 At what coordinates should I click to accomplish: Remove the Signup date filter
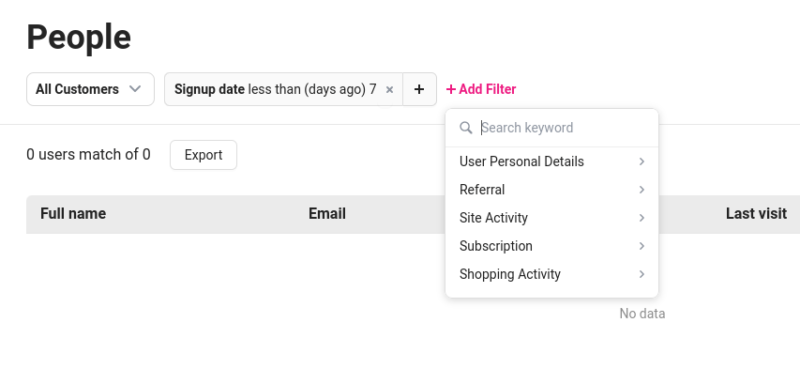pos(389,90)
